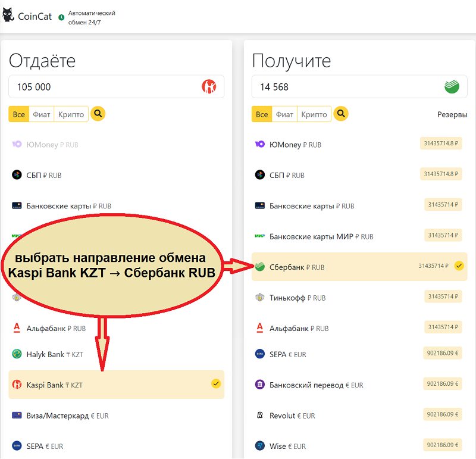
Task: Click the Сбербанк logo in Получите list
Action: click(260, 267)
